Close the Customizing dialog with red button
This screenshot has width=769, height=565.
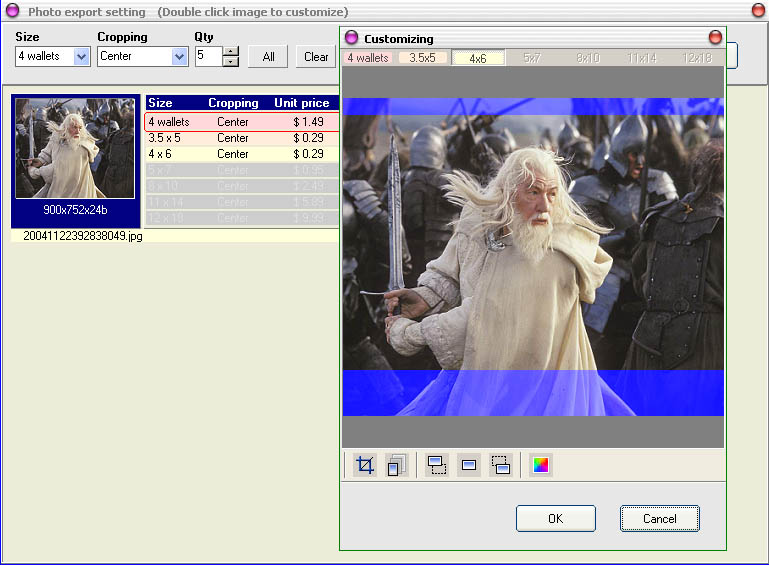pyautogui.click(x=716, y=37)
